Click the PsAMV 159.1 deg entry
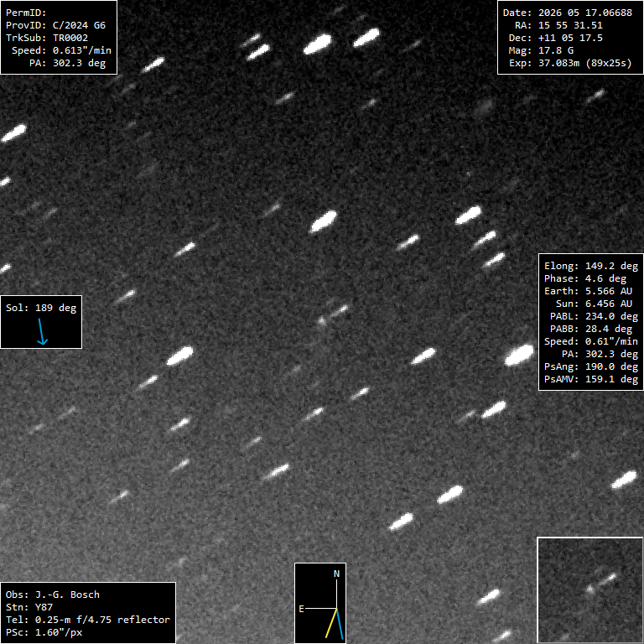The width and height of the screenshot is (644, 644). [591, 380]
